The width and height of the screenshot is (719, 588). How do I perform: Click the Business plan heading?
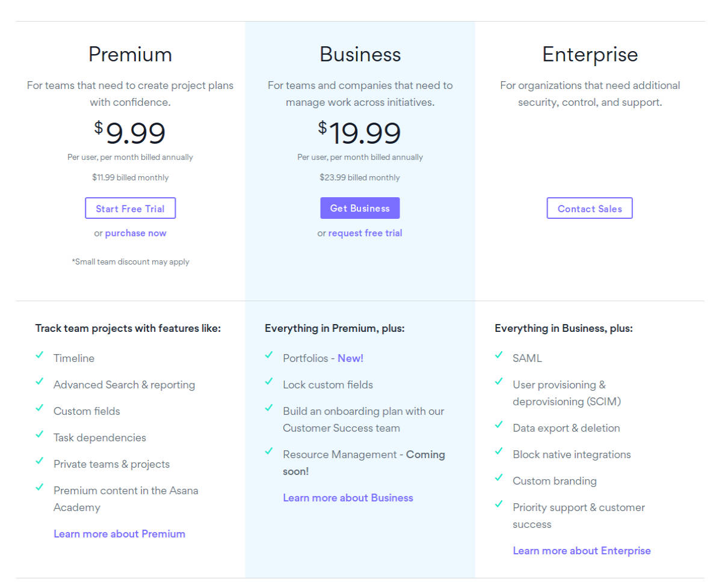[x=360, y=54]
